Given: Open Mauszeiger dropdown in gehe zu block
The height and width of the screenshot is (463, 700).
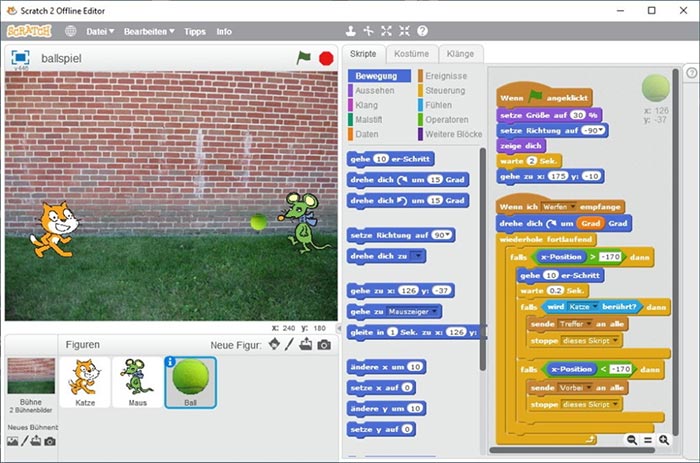Looking at the screenshot, I should [x=434, y=312].
